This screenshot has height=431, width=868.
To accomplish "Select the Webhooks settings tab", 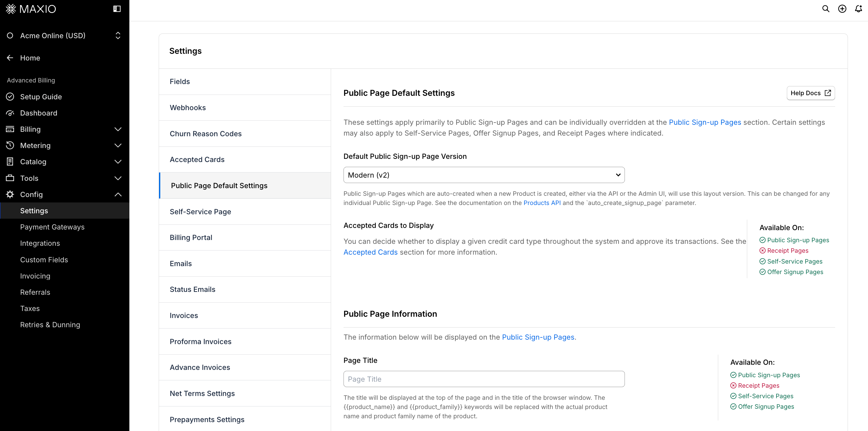I will 245,107.
